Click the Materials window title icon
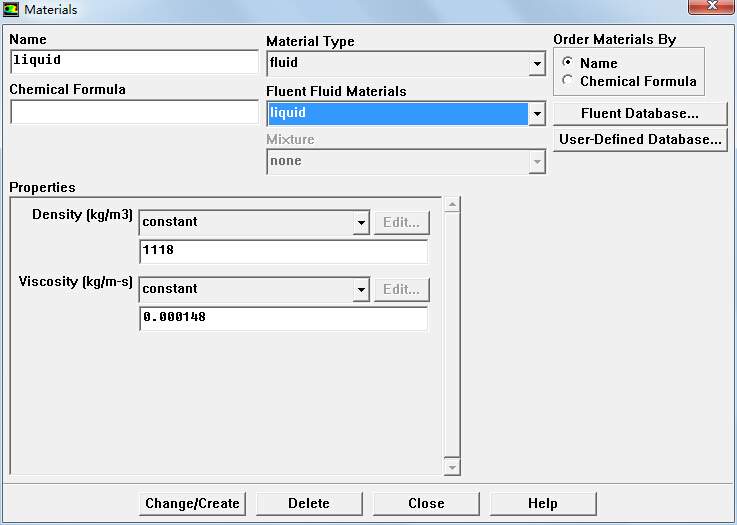The height and width of the screenshot is (525, 737). coord(10,9)
